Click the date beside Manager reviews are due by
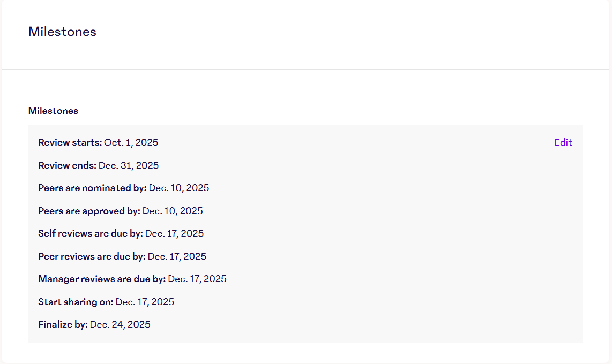612x364 pixels. [x=197, y=279]
